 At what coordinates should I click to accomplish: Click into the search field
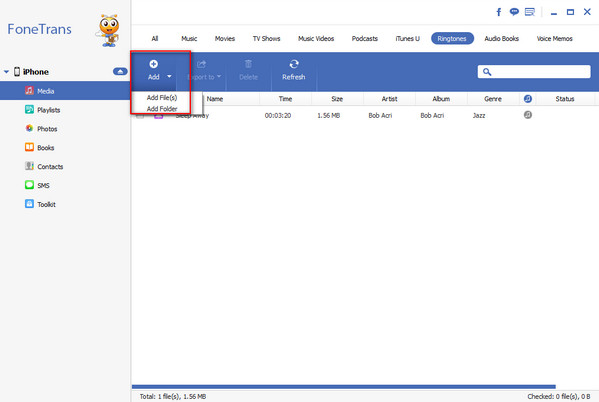point(534,71)
